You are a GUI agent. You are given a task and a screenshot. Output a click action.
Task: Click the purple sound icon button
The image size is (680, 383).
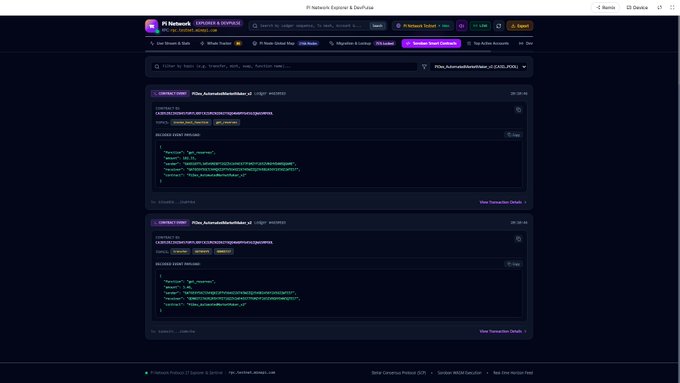(461, 26)
